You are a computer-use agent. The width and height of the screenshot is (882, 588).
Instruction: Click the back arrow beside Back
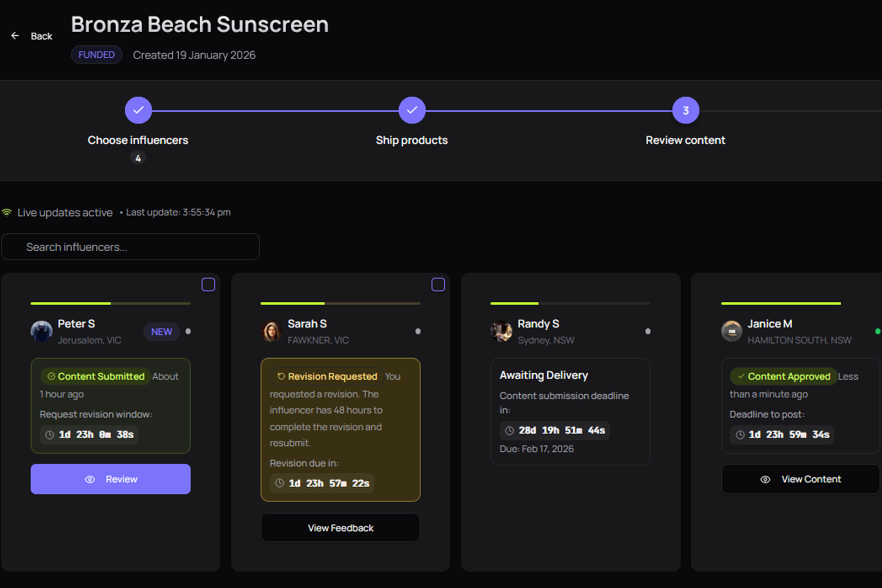pos(15,36)
